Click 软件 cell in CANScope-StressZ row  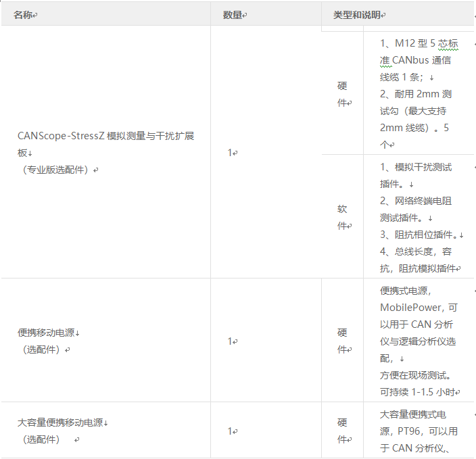point(342,217)
